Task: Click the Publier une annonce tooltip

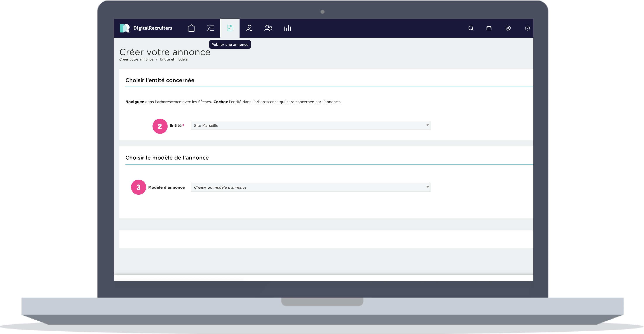Action: pyautogui.click(x=230, y=44)
